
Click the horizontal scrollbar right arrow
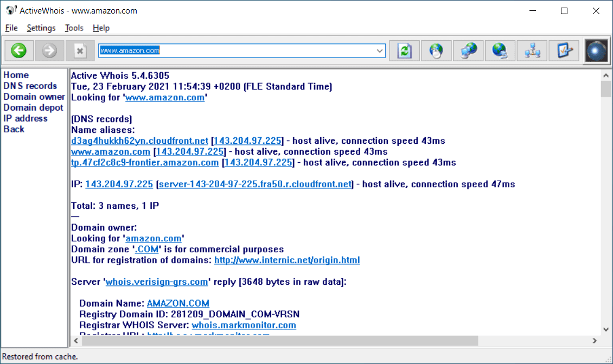(x=595, y=341)
